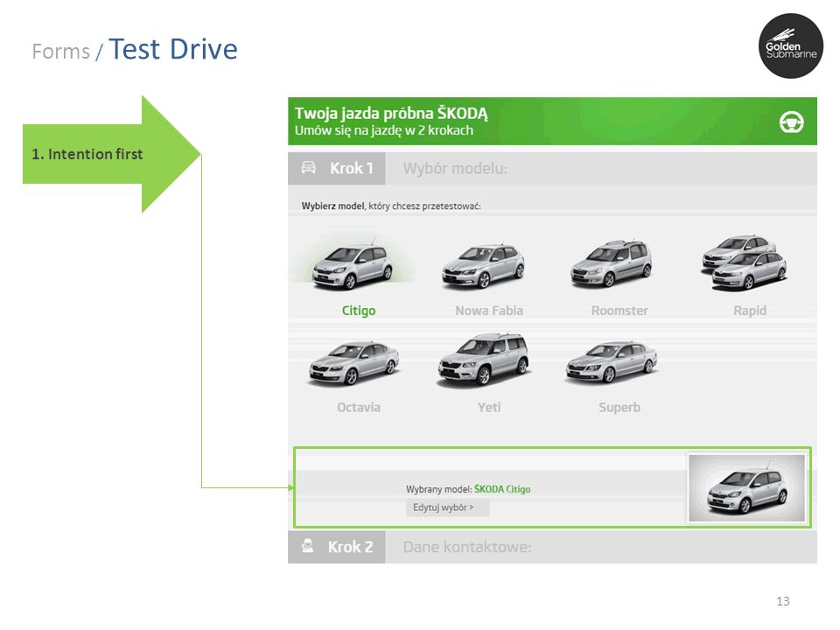840x630 pixels.
Task: Click the Umów się na jazdę subtitle
Action: point(383,130)
